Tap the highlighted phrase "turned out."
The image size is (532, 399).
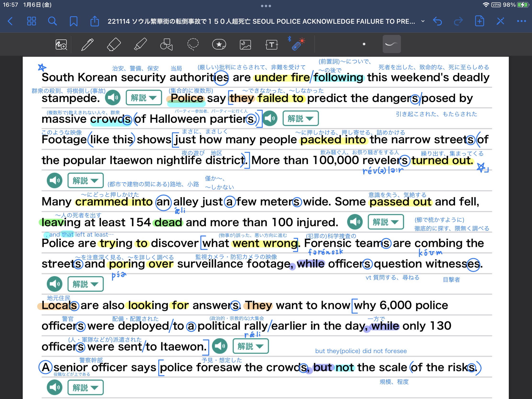(442, 161)
